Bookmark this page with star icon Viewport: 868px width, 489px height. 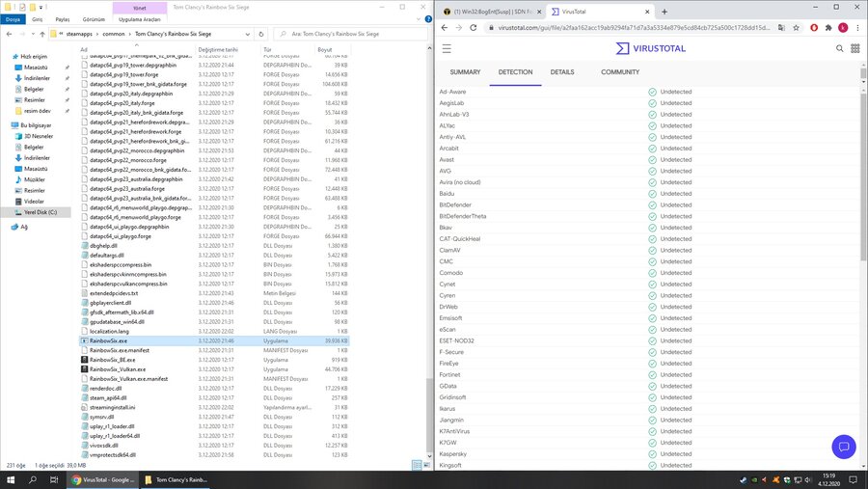pos(796,28)
